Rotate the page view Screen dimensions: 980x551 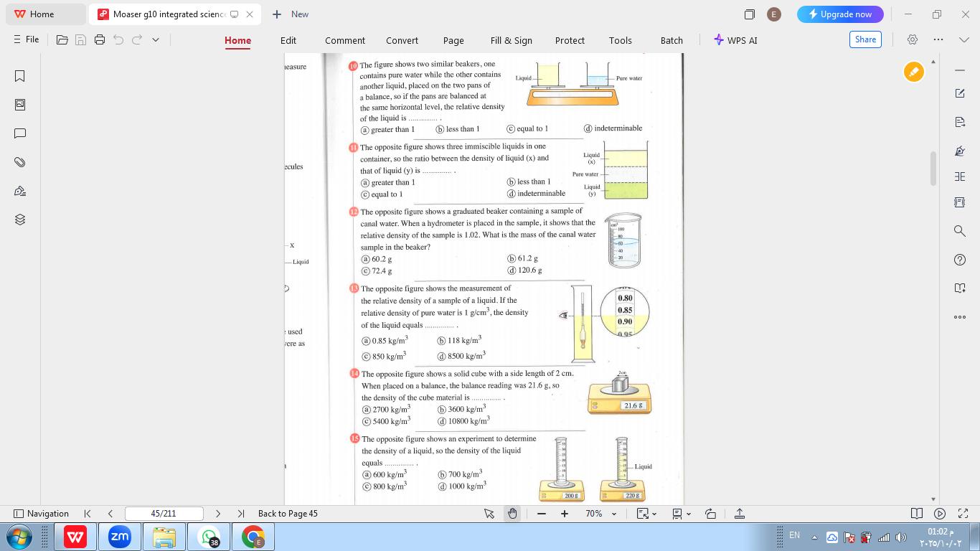pyautogui.click(x=710, y=514)
